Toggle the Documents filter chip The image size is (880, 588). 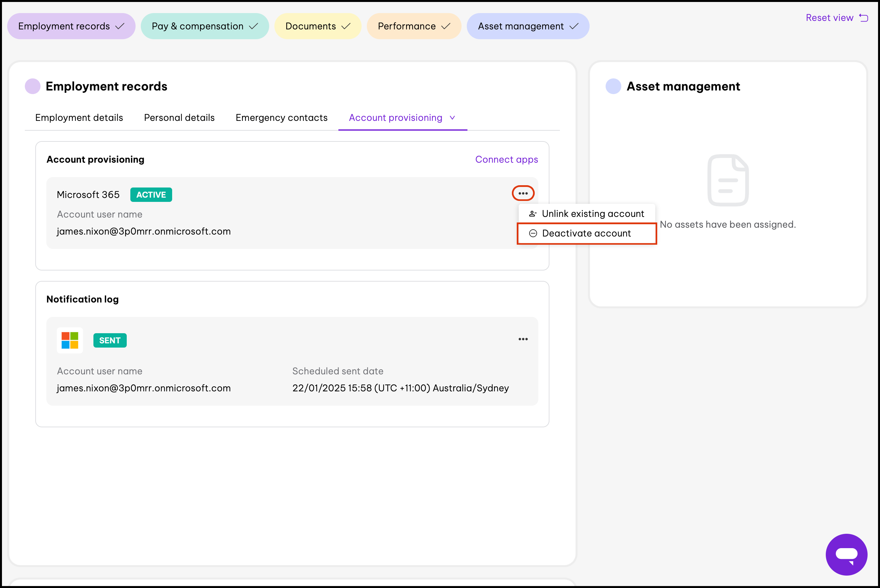[318, 26]
